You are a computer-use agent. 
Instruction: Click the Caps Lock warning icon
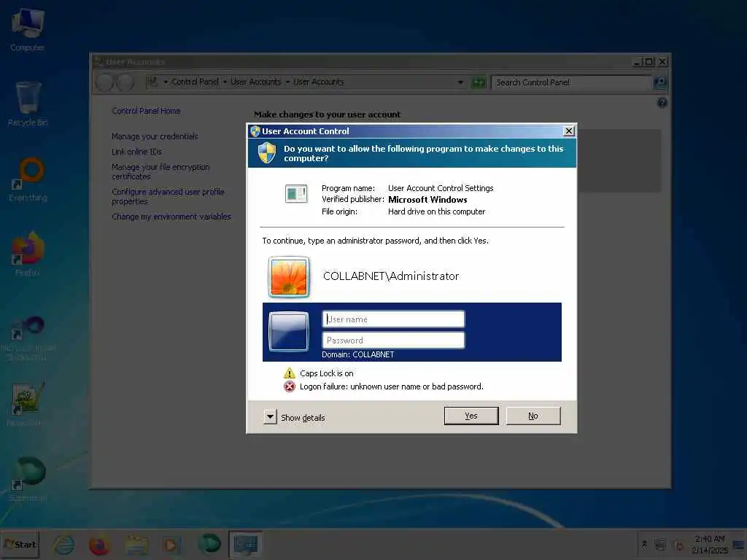click(289, 373)
